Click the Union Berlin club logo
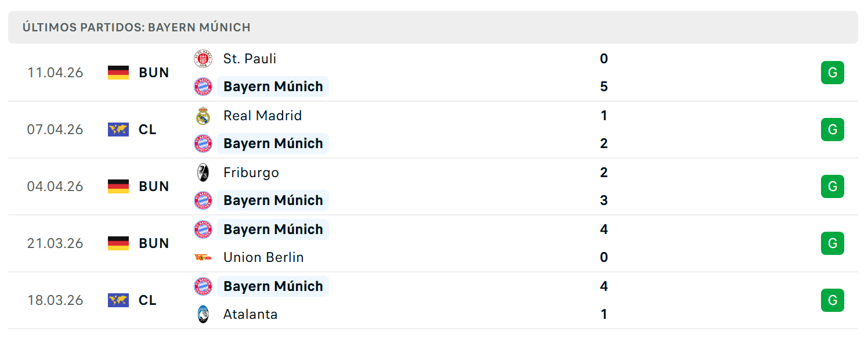This screenshot has height=338, width=868. (203, 257)
